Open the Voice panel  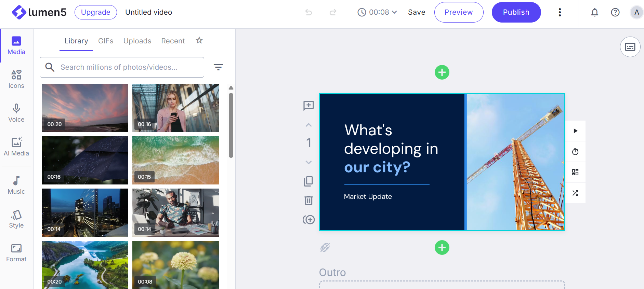pyautogui.click(x=16, y=113)
